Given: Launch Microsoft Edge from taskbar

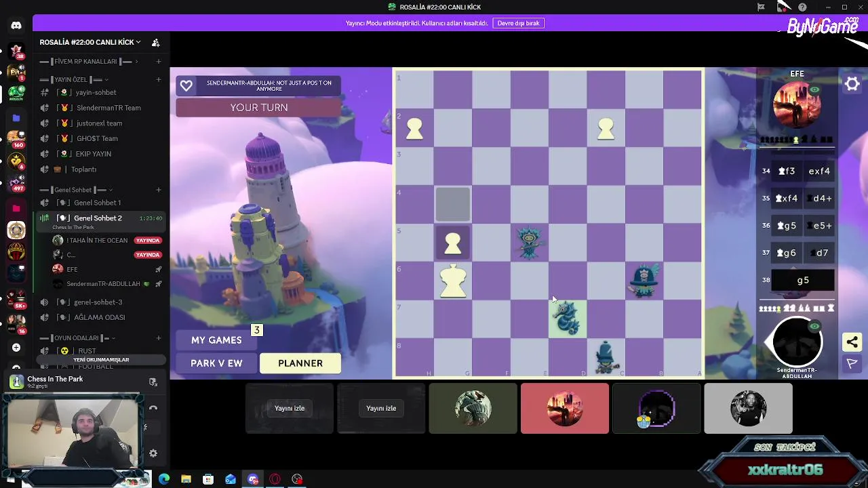Looking at the screenshot, I should coord(164,479).
